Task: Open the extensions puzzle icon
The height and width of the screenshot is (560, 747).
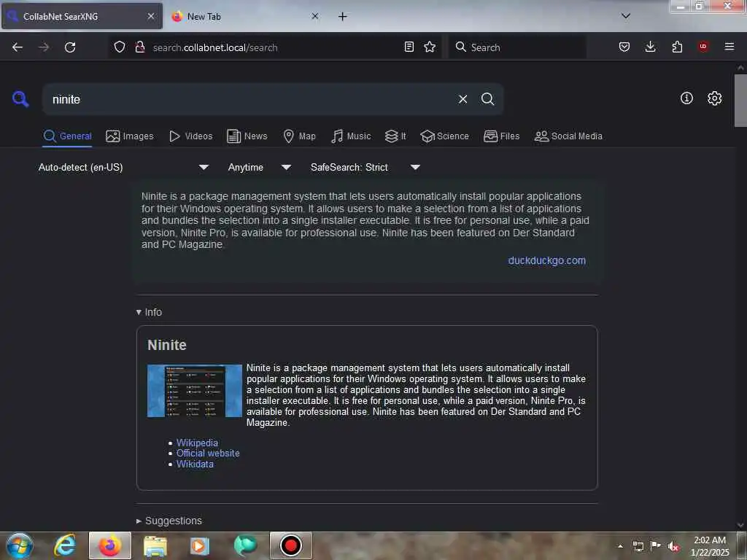Action: (x=677, y=47)
